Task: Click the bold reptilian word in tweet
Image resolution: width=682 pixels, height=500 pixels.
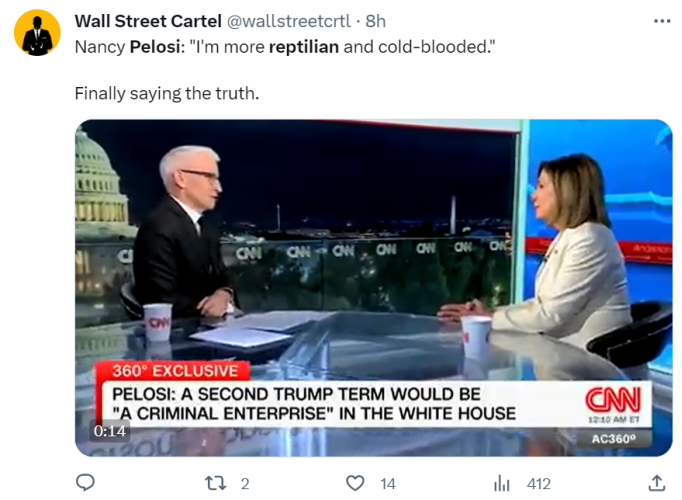Action: point(304,47)
